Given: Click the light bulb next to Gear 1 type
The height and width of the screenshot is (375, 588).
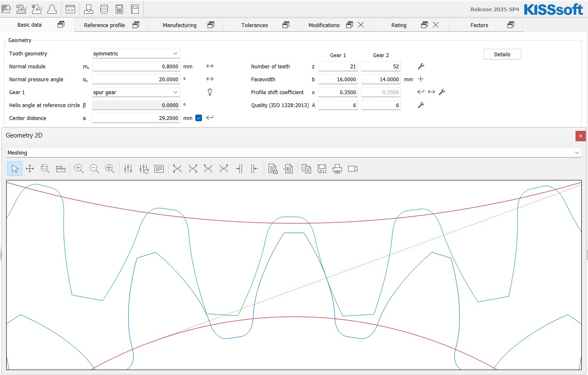Looking at the screenshot, I should [210, 92].
